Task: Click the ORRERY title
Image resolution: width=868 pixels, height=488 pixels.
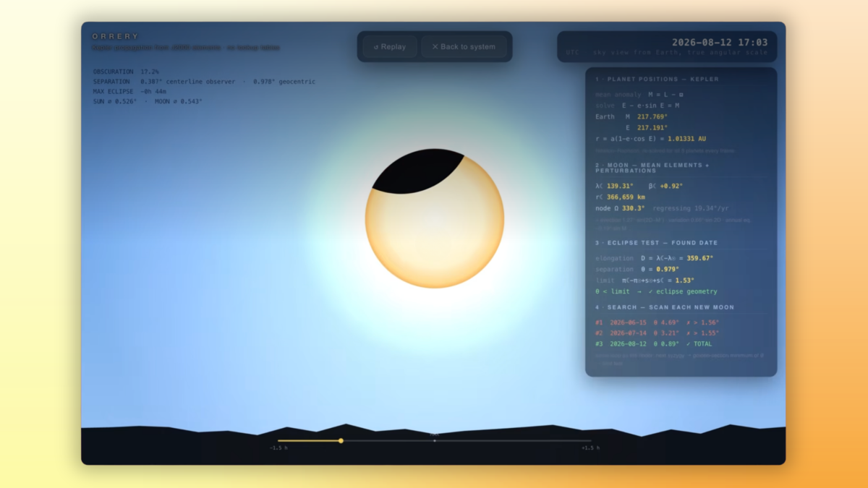Action: tap(115, 36)
